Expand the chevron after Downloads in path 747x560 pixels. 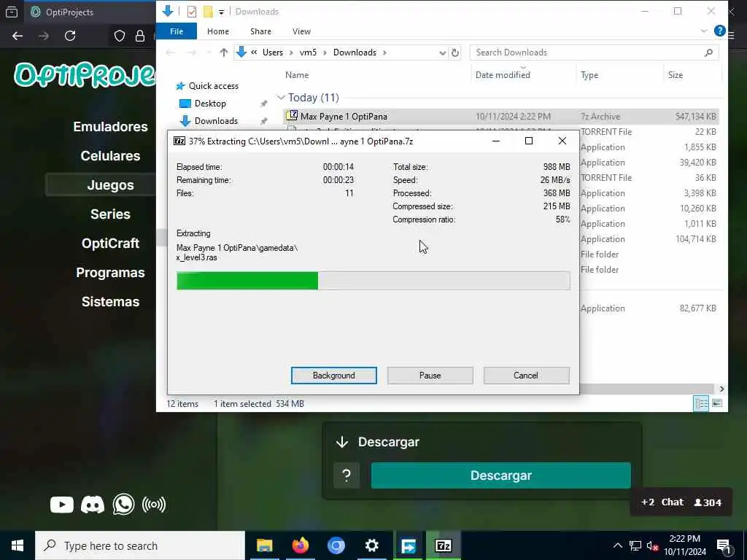[384, 52]
